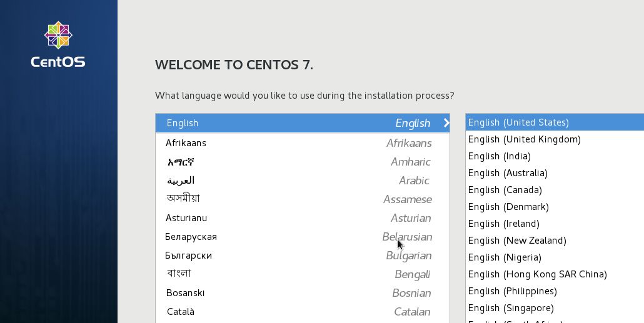Choose Arabic from the language list
Viewport: 644px width, 323px height.
(303, 181)
